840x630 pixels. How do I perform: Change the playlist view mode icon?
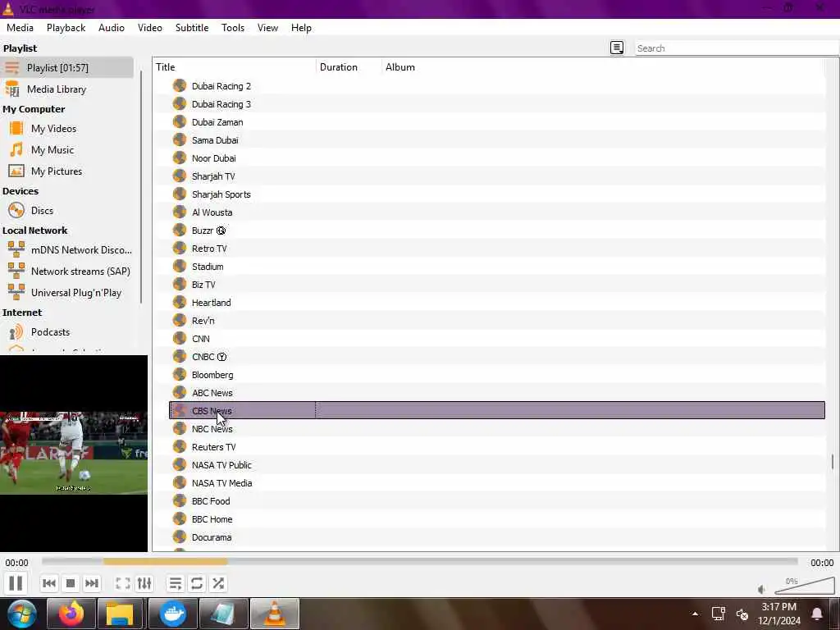(x=617, y=48)
